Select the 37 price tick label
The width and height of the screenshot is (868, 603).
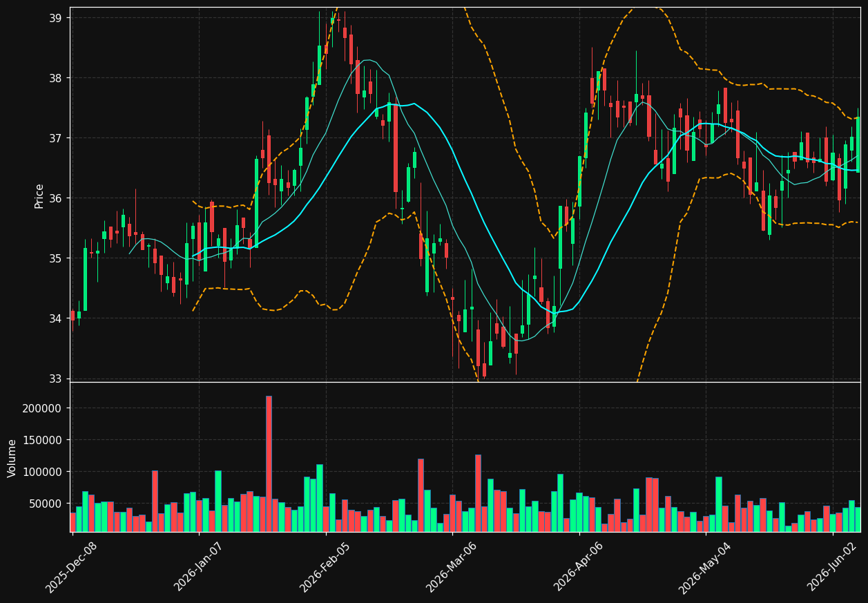(57, 138)
